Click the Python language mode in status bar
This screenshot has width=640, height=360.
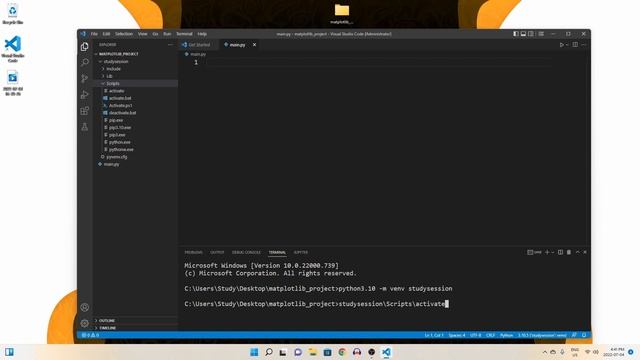point(507,335)
